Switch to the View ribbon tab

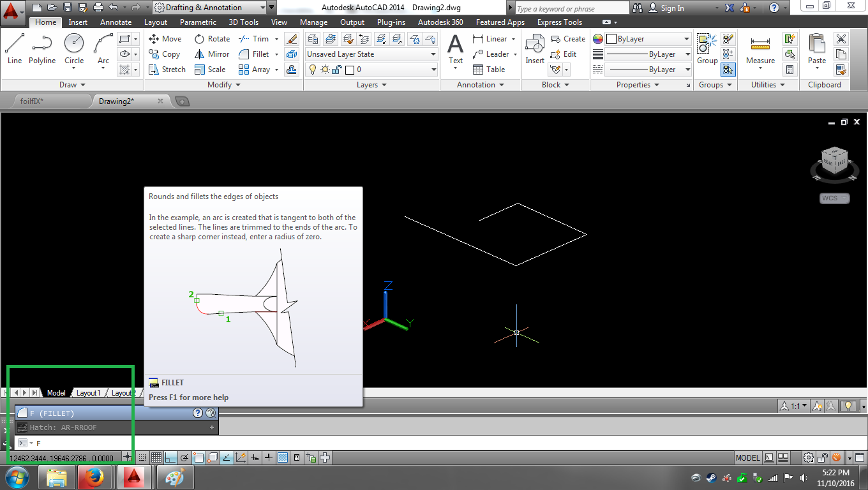279,22
